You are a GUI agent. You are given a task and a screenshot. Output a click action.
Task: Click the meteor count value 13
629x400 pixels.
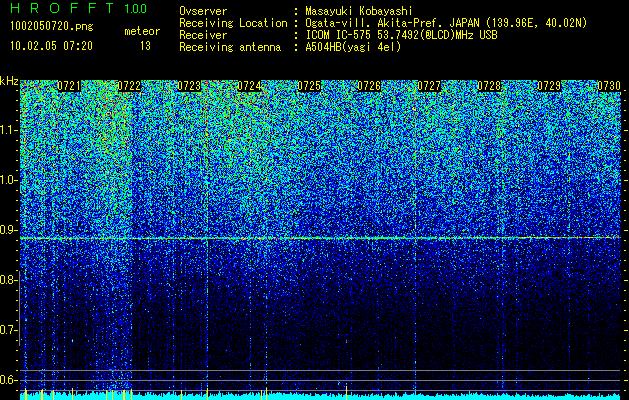click(x=145, y=46)
